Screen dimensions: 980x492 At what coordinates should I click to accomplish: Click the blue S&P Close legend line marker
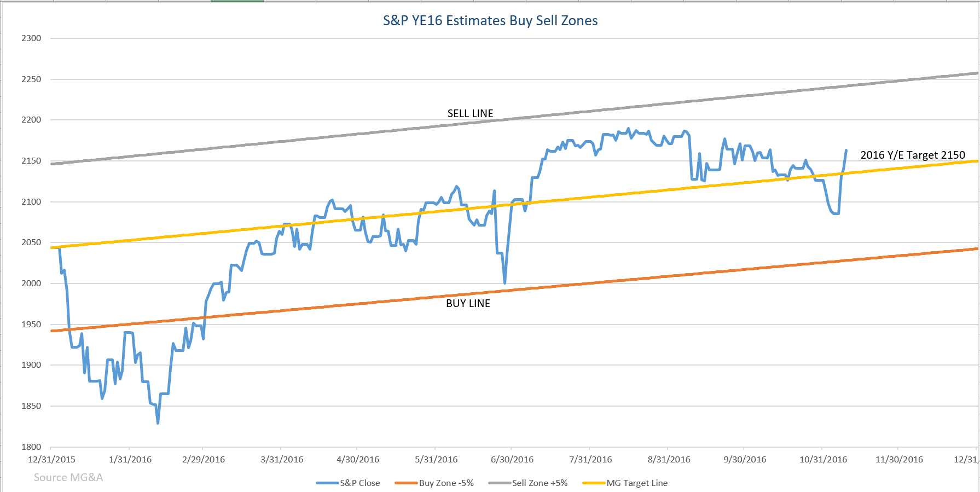pos(327,483)
